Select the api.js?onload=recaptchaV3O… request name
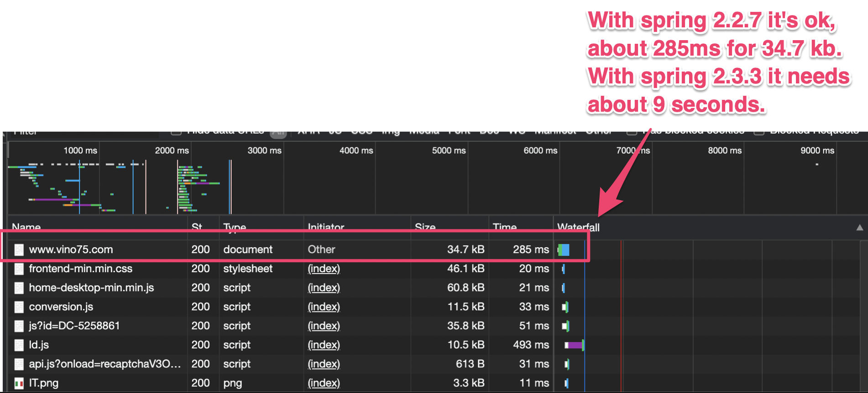868x393 pixels. 105,364
